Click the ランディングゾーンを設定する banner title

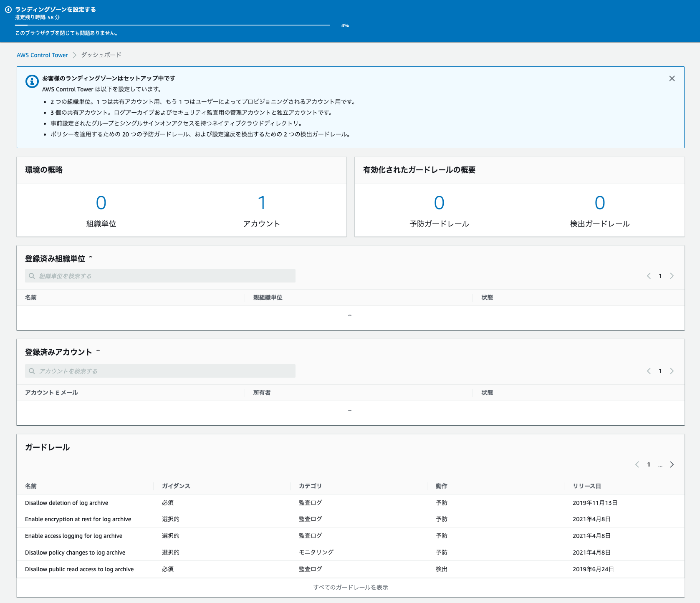pyautogui.click(x=56, y=10)
